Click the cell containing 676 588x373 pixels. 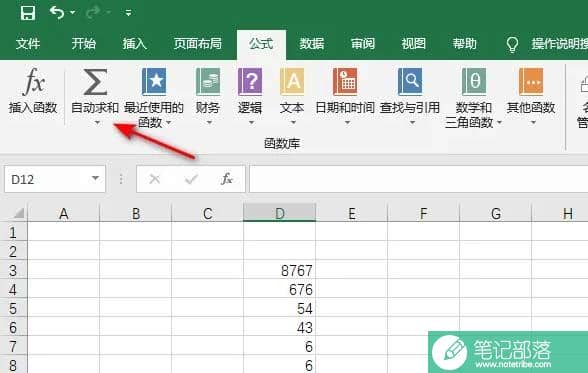pos(280,289)
